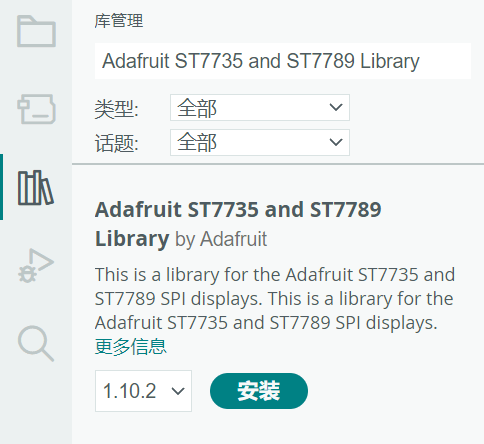Focus the library search text field
This screenshot has height=444, width=484.
pyautogui.click(x=283, y=61)
